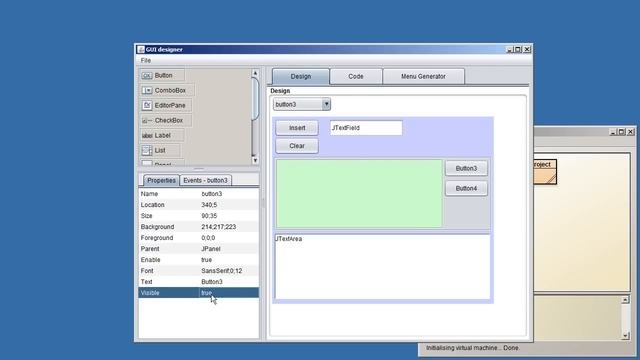Click scrollbar down arrow in background window
This screenshot has width=640, height=360.
pos(625,336)
